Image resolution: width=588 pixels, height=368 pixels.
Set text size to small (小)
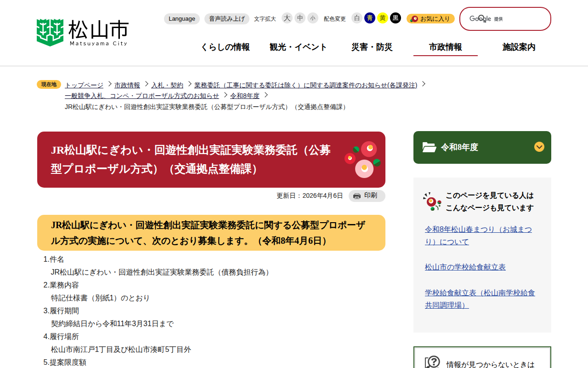click(x=313, y=18)
